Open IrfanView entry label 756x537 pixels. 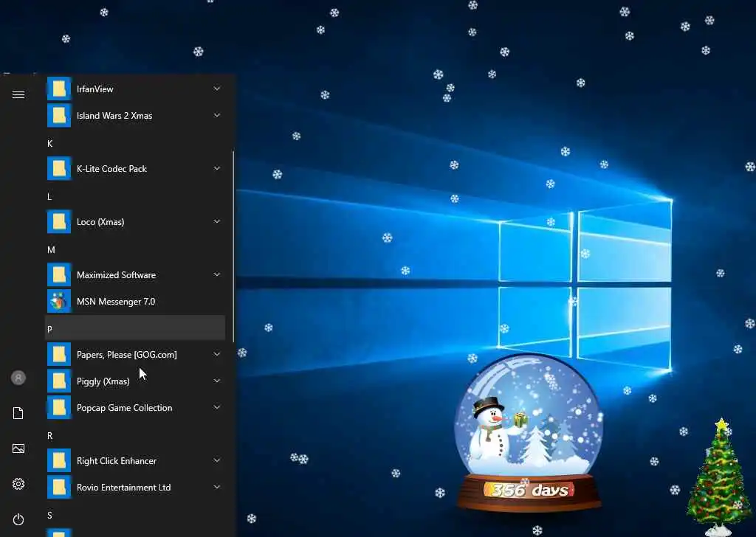coord(95,89)
